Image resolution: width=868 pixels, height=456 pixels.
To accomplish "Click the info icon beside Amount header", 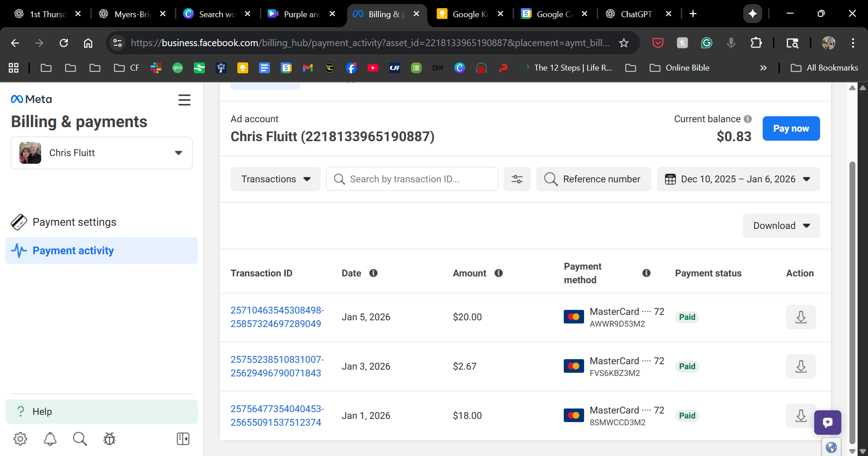I will click(x=499, y=273).
